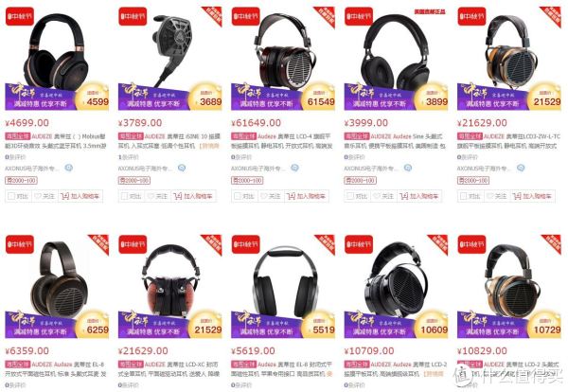Click chat icon under the ¥21629.00 LCD3 listing
Viewport: 568px width, 392px height.
tap(521, 168)
